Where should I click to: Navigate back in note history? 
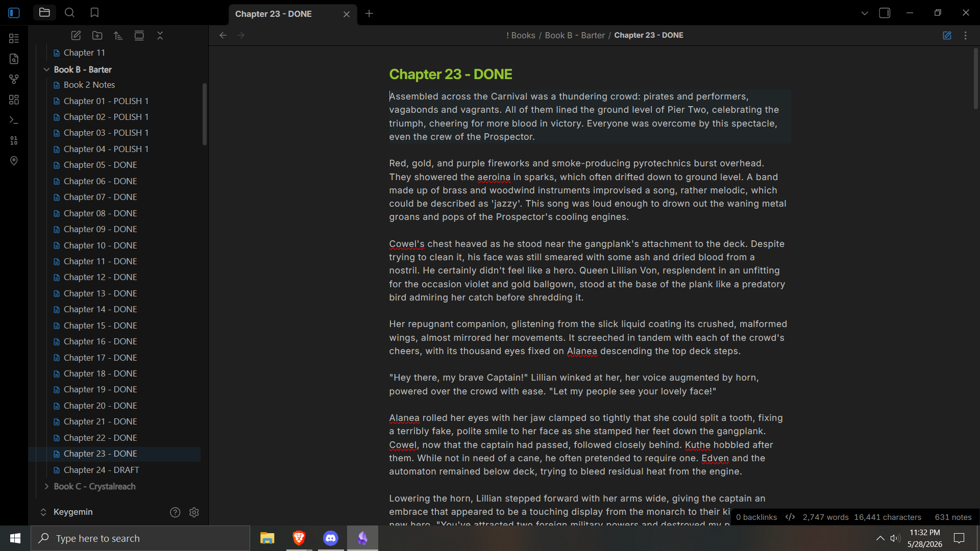pos(223,35)
